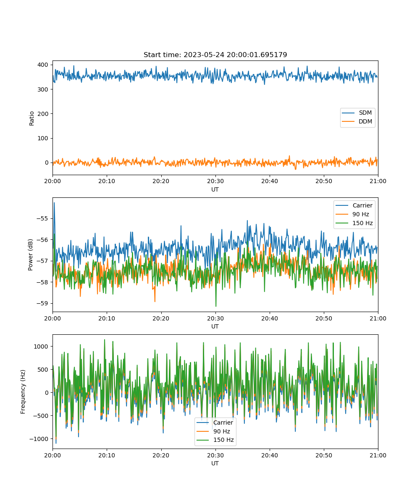Click the Frequency (Hz) y-axis label

pos(23,391)
